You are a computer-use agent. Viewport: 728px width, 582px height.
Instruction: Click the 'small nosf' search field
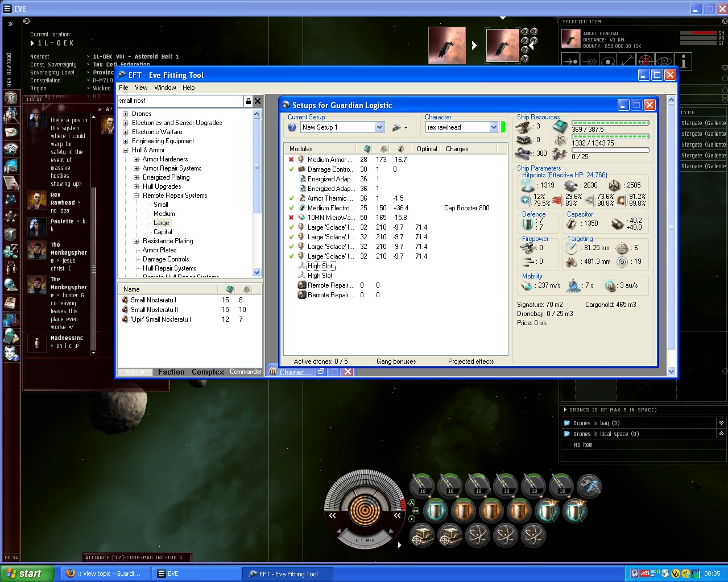[x=180, y=101]
